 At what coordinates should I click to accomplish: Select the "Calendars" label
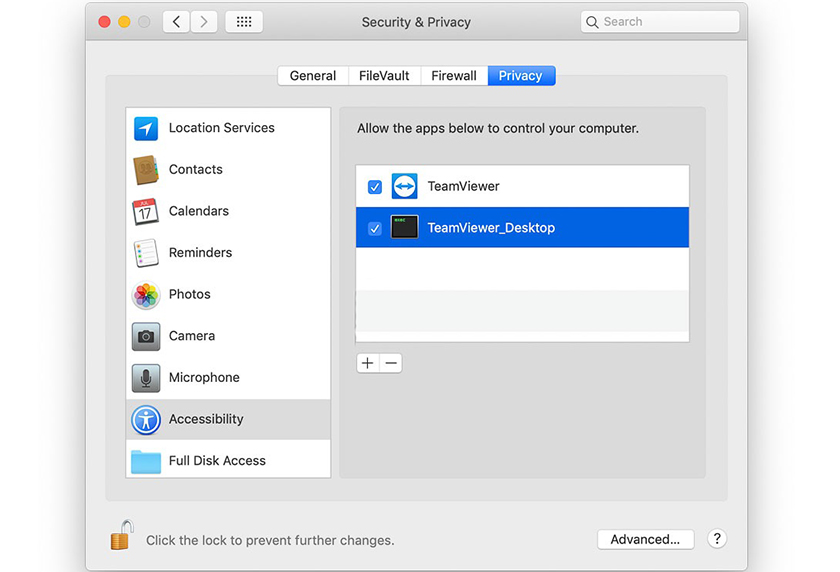(199, 211)
